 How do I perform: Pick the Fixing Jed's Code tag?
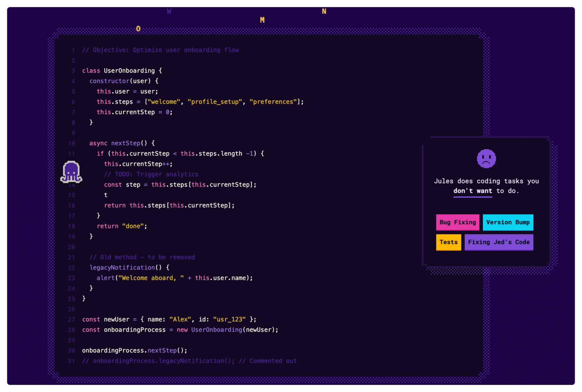coord(499,242)
